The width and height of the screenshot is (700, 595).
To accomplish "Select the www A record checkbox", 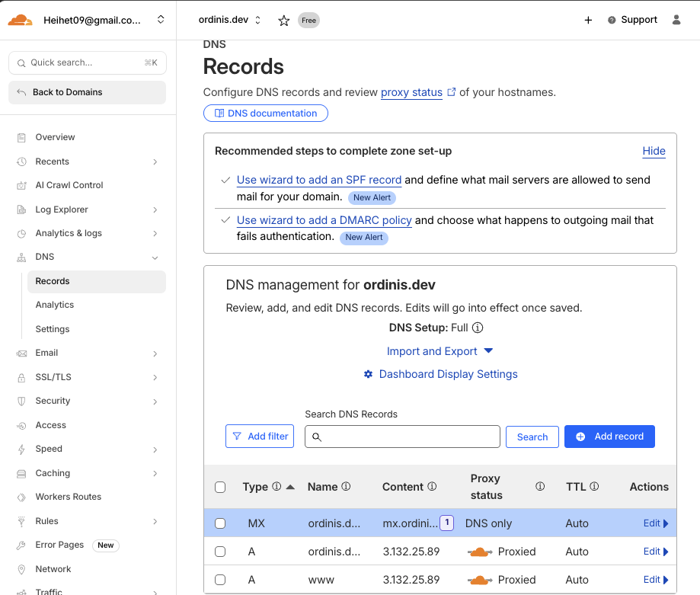I will [220, 580].
